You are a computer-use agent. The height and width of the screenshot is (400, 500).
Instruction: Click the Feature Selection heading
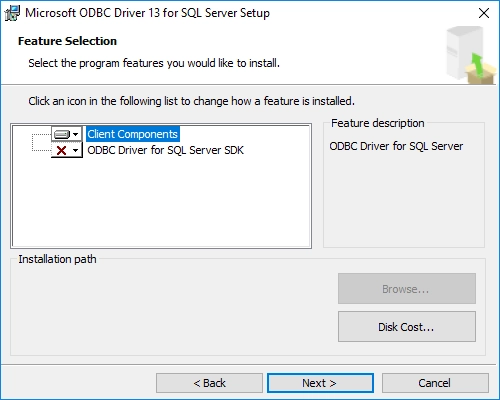point(67,41)
